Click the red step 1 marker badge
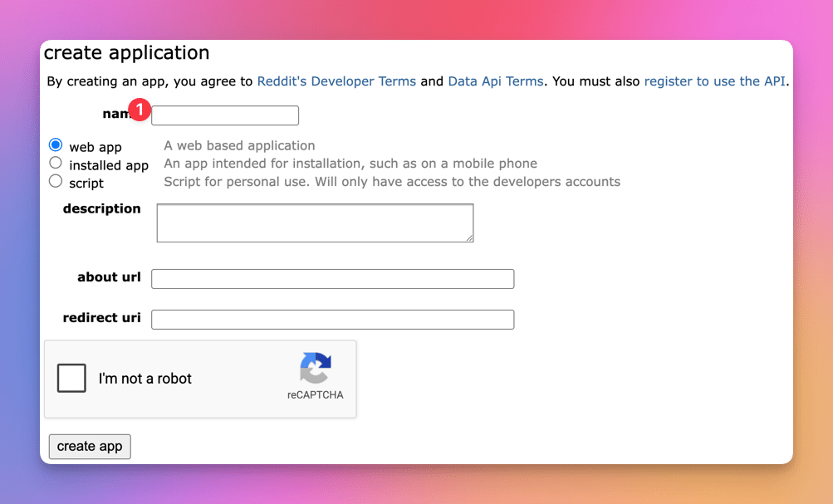833x504 pixels. [x=140, y=110]
